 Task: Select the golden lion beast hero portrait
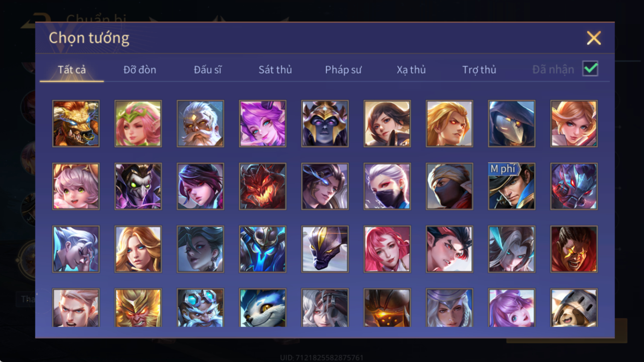(76, 124)
